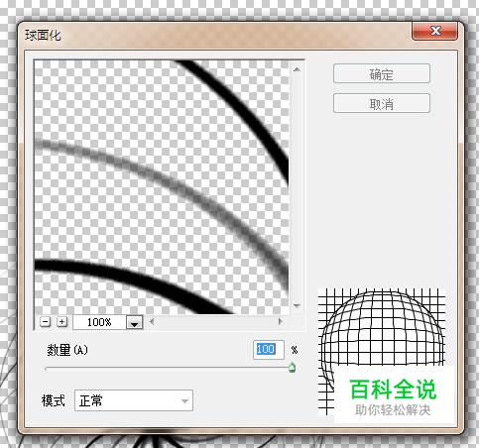
Task: Open the 模式 mode dropdown showing 正常
Action: 134,400
